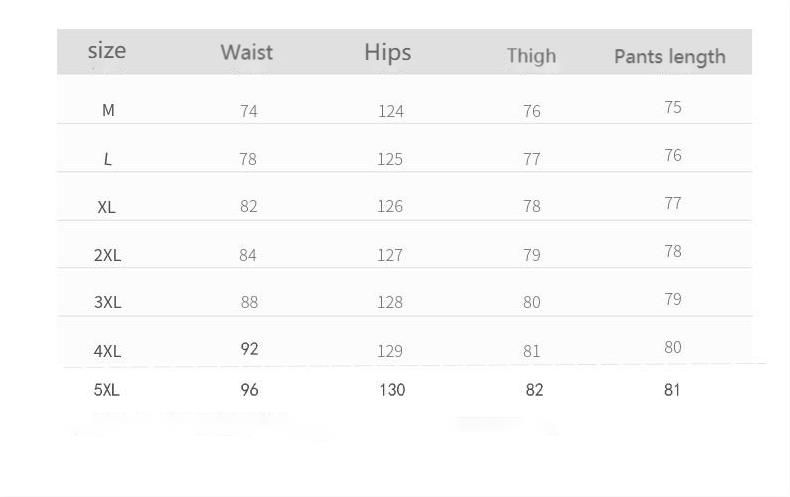Select pants length value 81
The height and width of the screenshot is (497, 790).
click(x=672, y=390)
